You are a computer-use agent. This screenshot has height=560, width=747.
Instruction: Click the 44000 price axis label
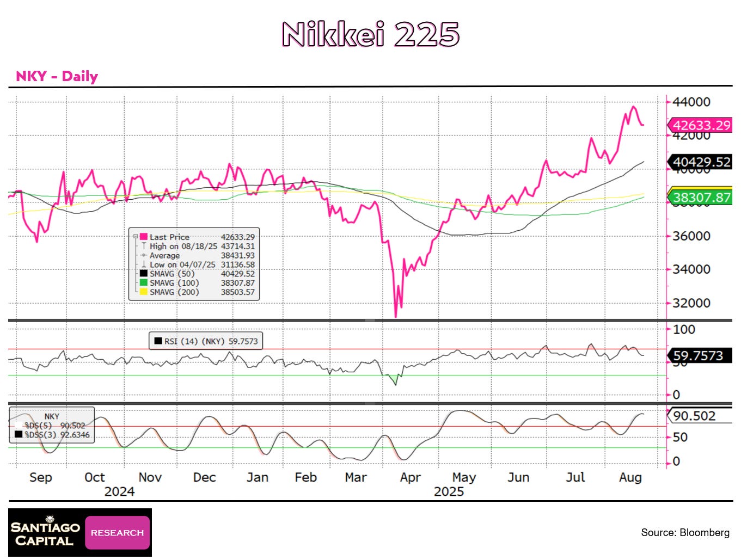(x=691, y=102)
